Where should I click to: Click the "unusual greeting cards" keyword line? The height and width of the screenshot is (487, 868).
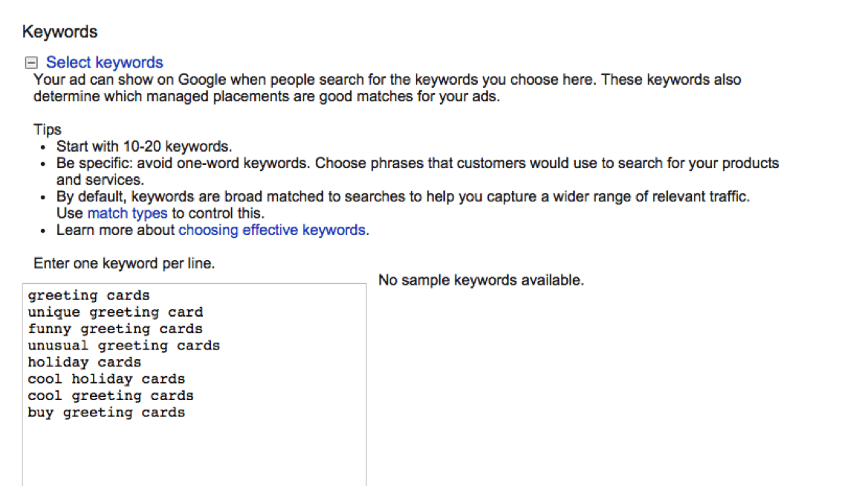124,346
